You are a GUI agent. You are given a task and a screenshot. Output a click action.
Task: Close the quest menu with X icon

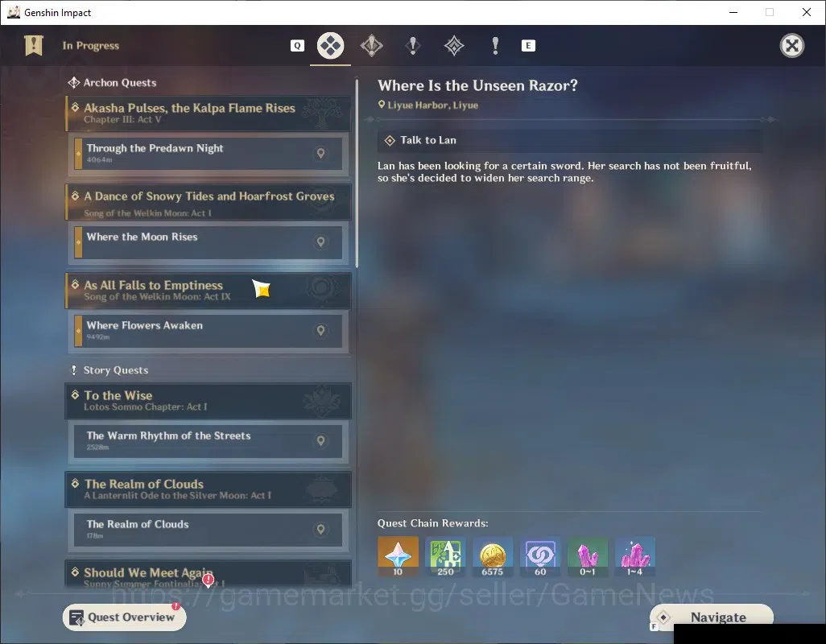791,46
